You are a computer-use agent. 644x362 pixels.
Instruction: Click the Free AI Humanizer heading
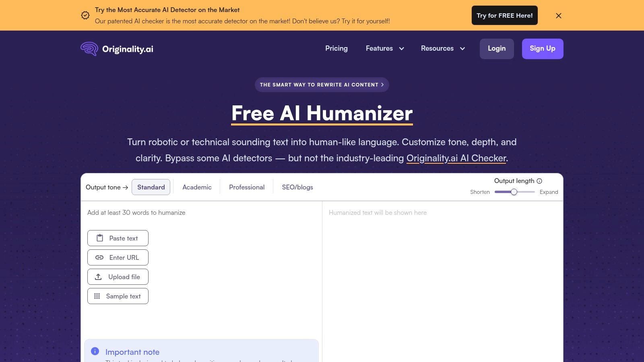click(x=322, y=113)
